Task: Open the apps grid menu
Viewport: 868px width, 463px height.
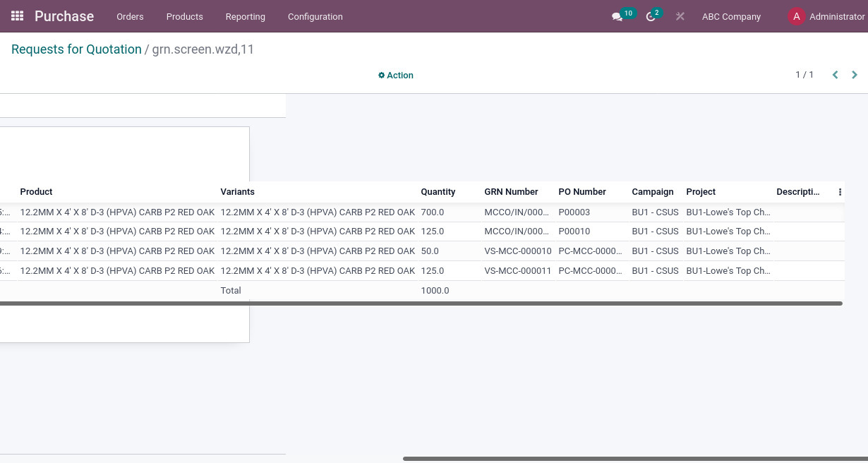Action: [x=17, y=16]
